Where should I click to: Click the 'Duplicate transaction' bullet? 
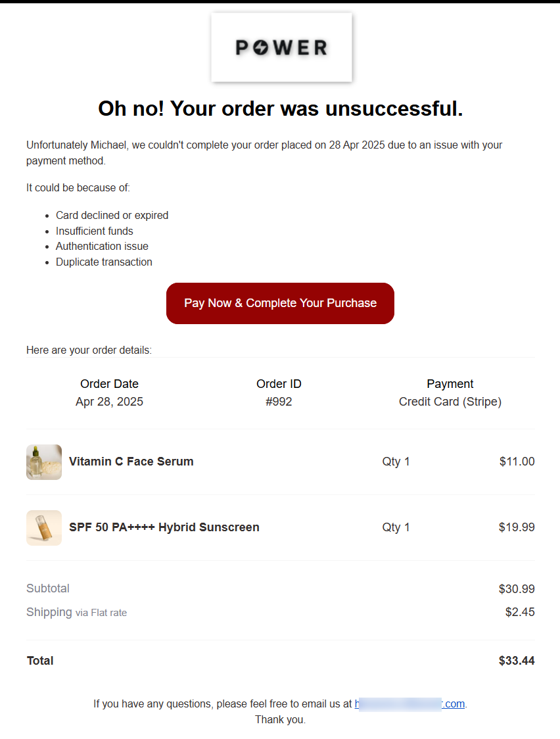tap(104, 262)
